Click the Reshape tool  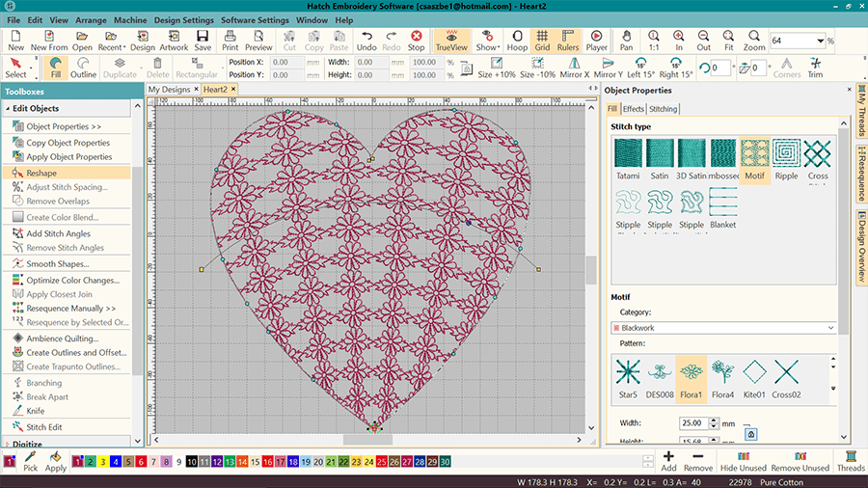click(41, 173)
